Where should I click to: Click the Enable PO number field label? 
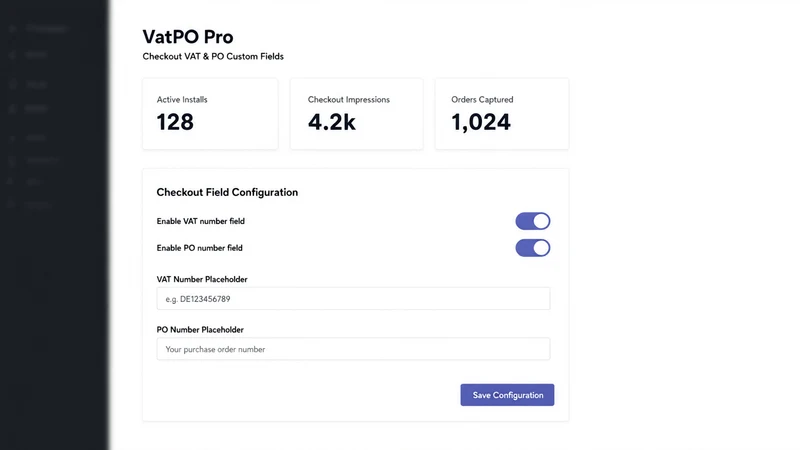(199, 248)
